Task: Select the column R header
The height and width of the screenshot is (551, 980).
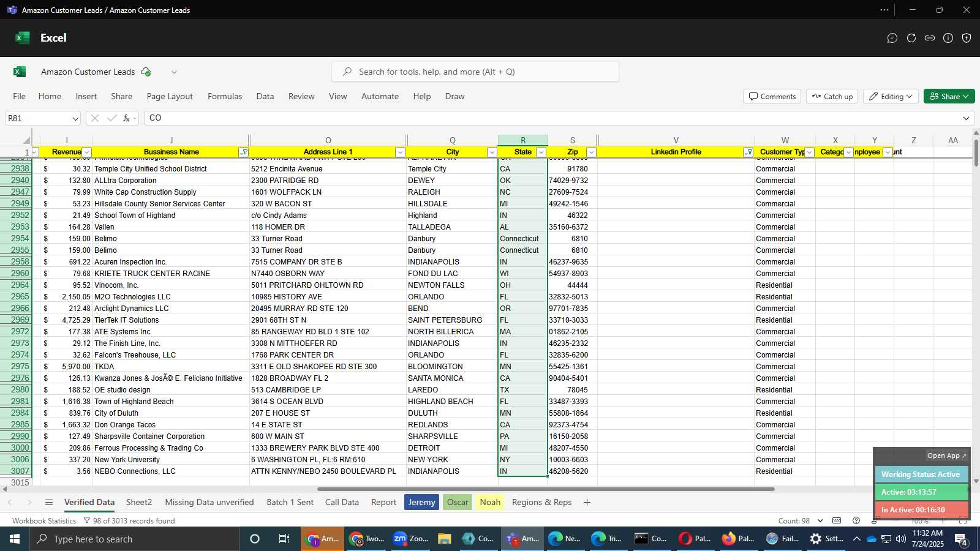Action: pyautogui.click(x=522, y=140)
